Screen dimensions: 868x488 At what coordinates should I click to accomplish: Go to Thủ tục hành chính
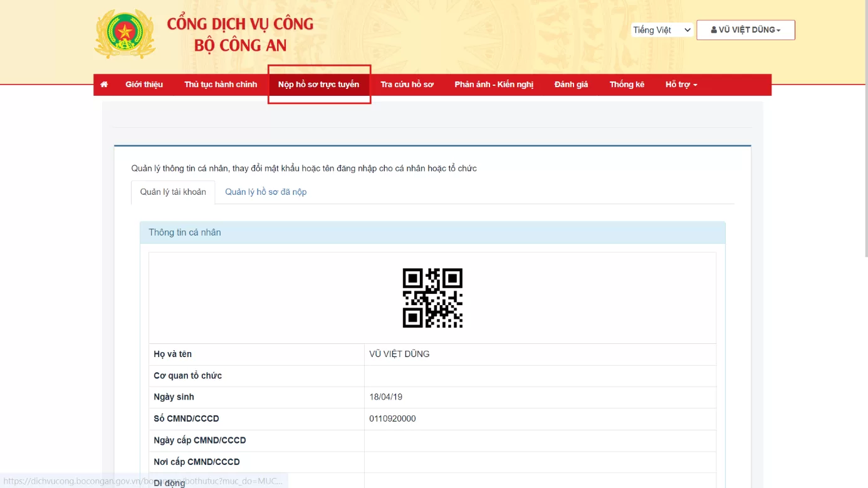click(x=221, y=85)
